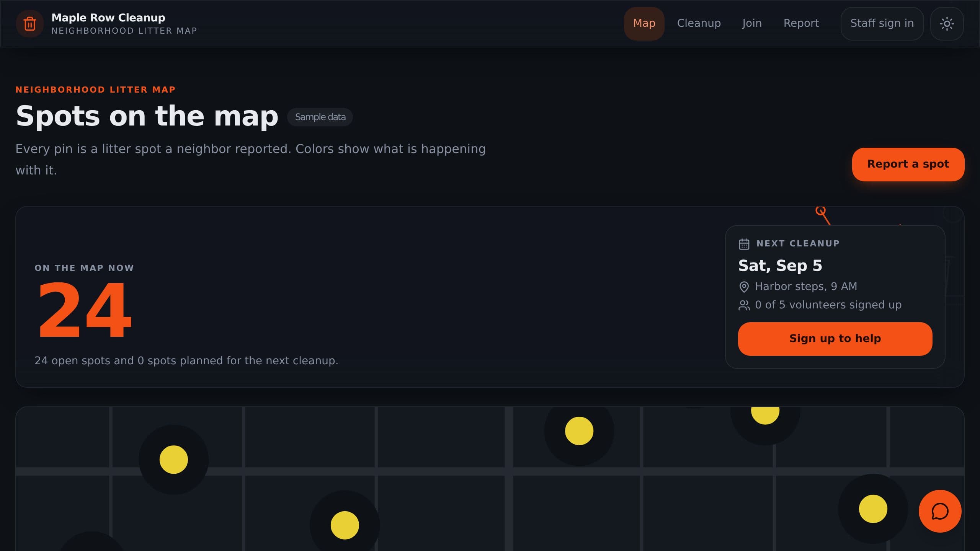Click the Sample data badge
The height and width of the screenshot is (551, 980).
click(x=320, y=117)
